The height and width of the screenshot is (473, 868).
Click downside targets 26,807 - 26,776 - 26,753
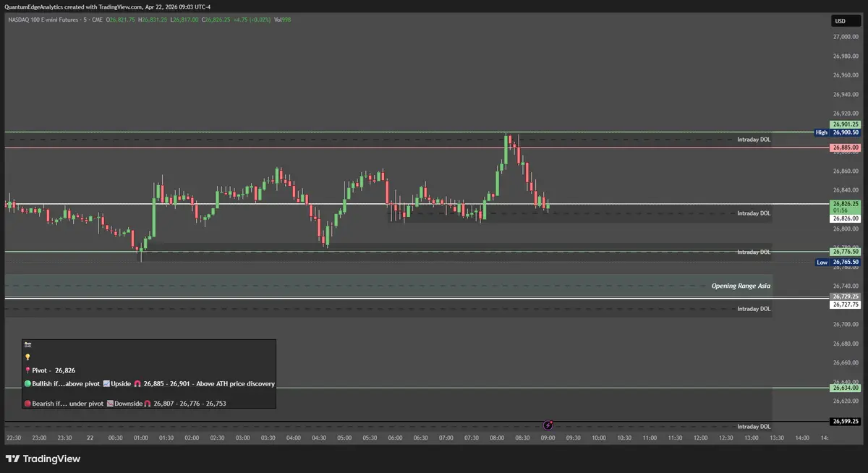point(189,404)
